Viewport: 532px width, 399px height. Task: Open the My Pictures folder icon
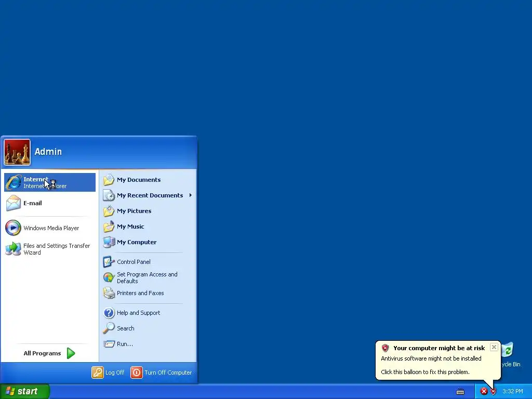(109, 211)
